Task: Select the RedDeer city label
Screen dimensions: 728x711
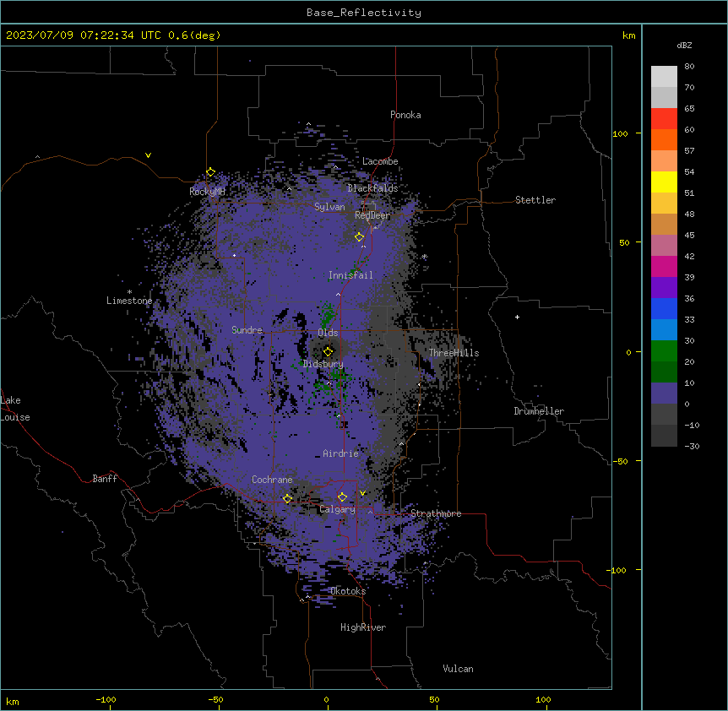Action: [x=372, y=215]
